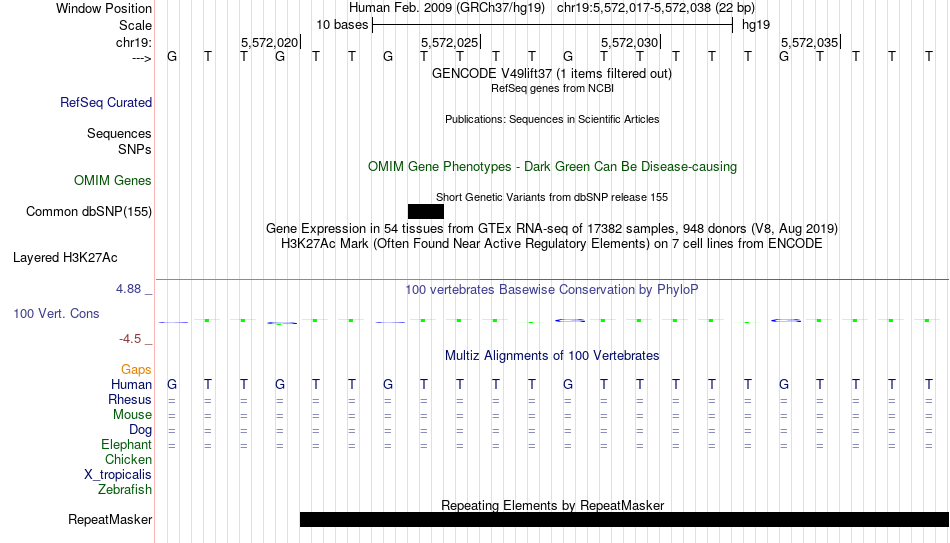Viewport: 950px width, 543px height.
Task: Click the 4.88 PhyloP upper value
Action: [x=129, y=289]
